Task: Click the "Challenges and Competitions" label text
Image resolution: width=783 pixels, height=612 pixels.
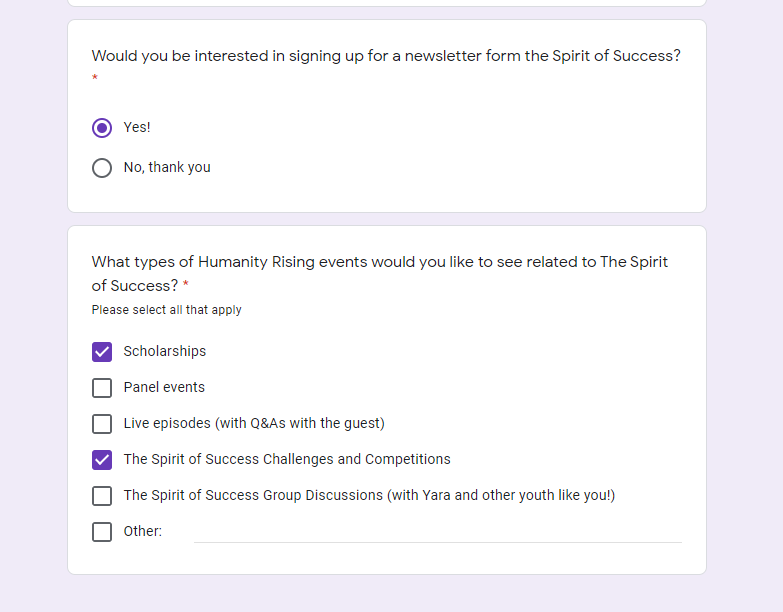Action: point(287,460)
